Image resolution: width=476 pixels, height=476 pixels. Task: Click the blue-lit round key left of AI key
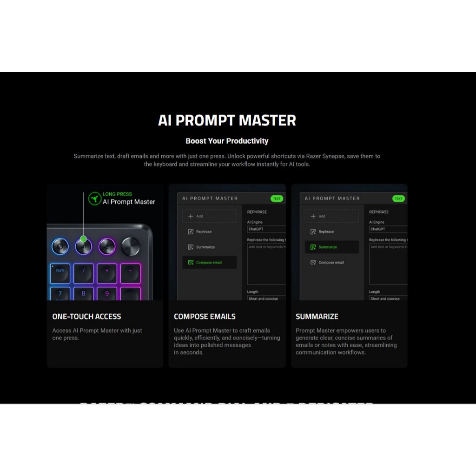[x=60, y=246]
